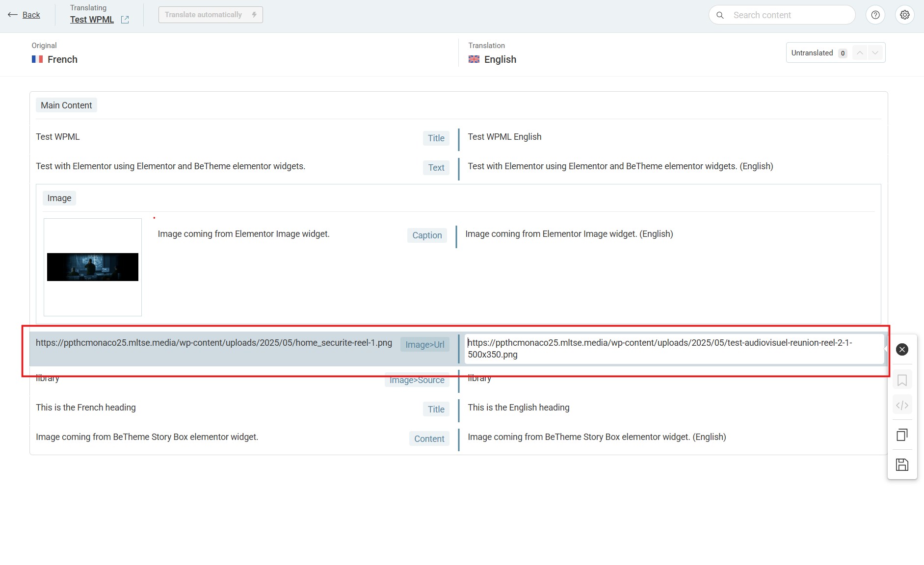
Task: Click the Untranslated counter badge
Action: point(843,53)
